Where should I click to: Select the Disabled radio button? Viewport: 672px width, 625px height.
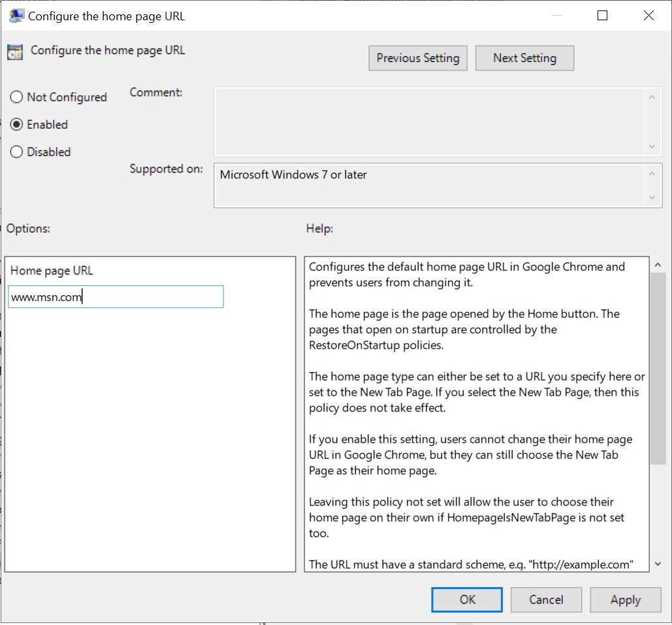(x=17, y=152)
